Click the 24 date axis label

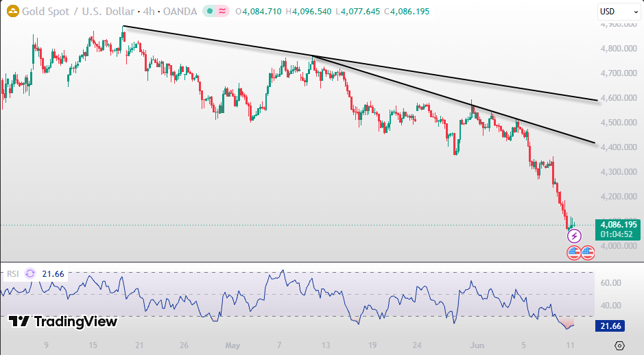[x=417, y=345]
